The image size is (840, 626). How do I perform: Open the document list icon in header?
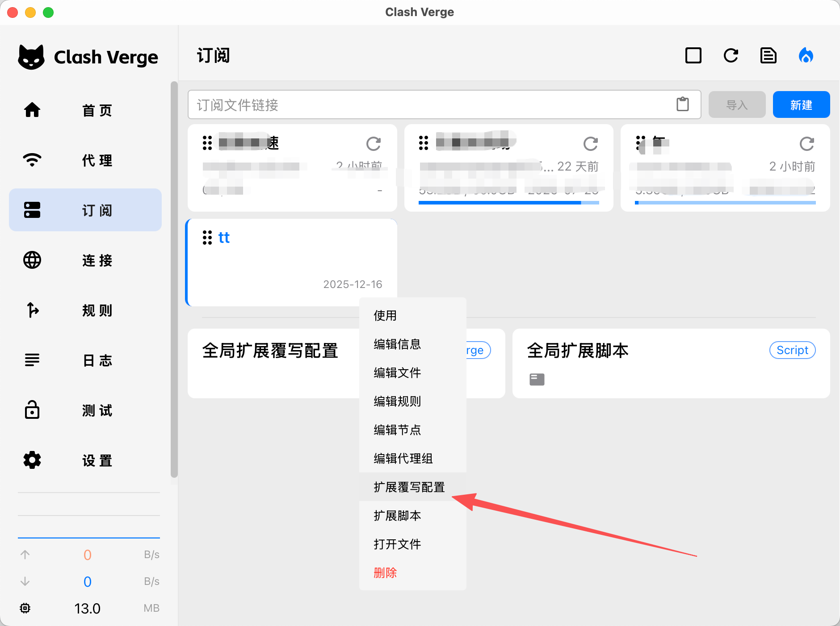coord(768,56)
